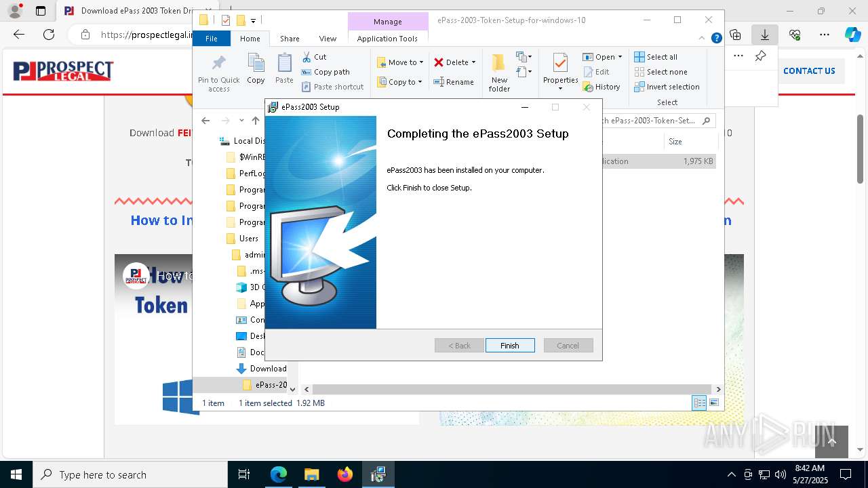Open Task View on taskbar

[244, 474]
